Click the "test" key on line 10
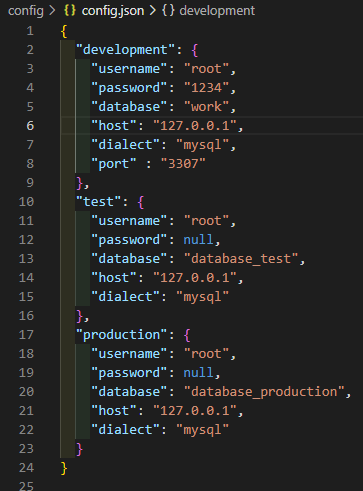The height and width of the screenshot is (491, 363). pyautogui.click(x=98, y=202)
